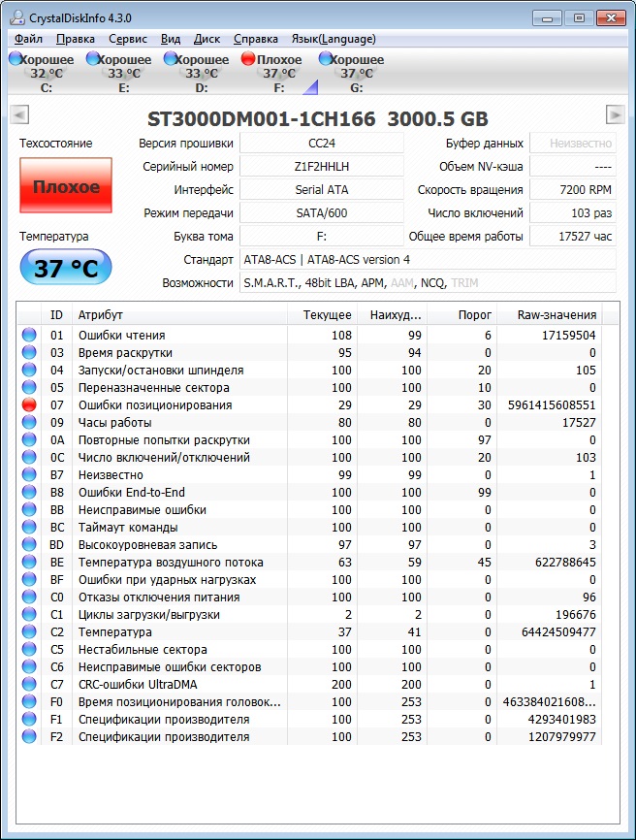
Task: Open the Язык(Language) menu
Action: click(x=334, y=39)
